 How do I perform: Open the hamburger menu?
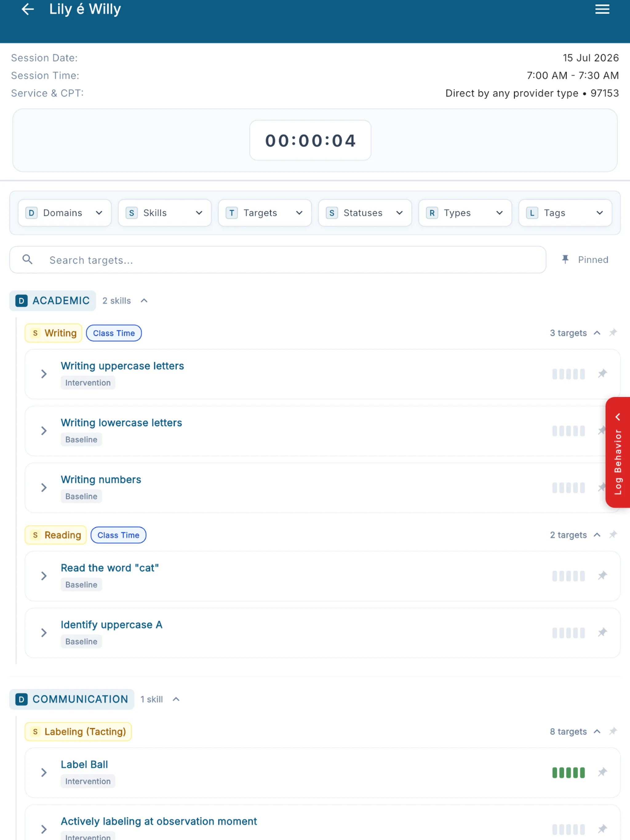pyautogui.click(x=602, y=9)
